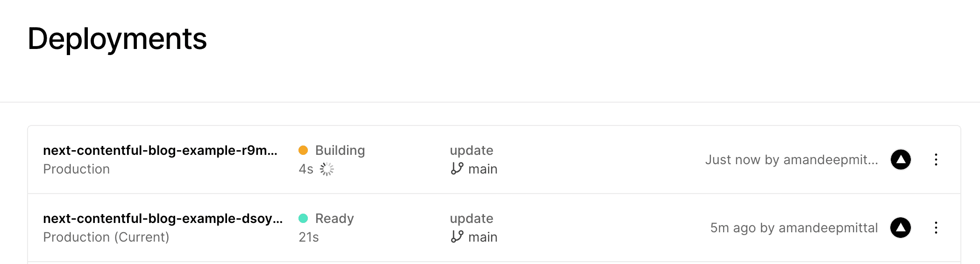Click the git branch icon in the Ready row
Viewport: 980px width, 264px height.
pos(457,236)
